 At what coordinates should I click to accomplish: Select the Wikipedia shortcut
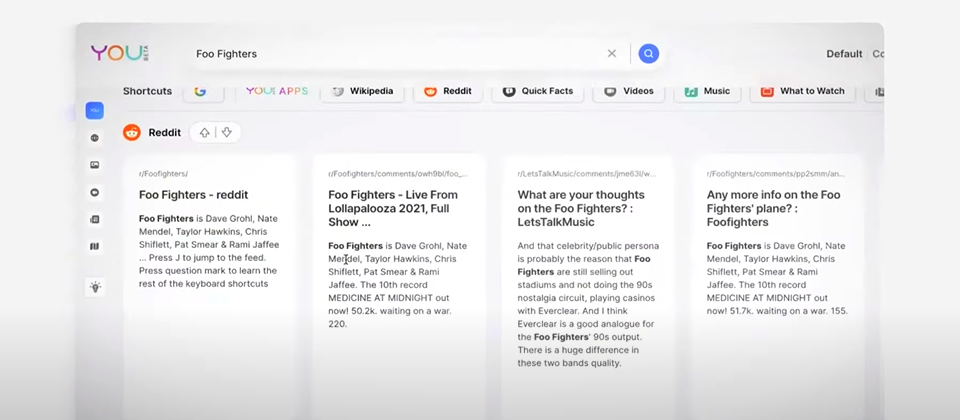point(362,91)
